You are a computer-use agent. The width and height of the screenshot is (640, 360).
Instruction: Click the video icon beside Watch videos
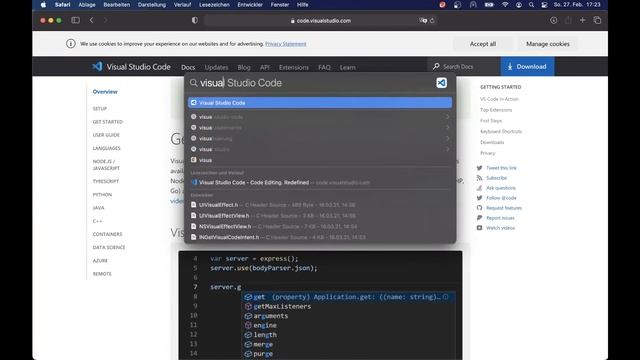479,228
